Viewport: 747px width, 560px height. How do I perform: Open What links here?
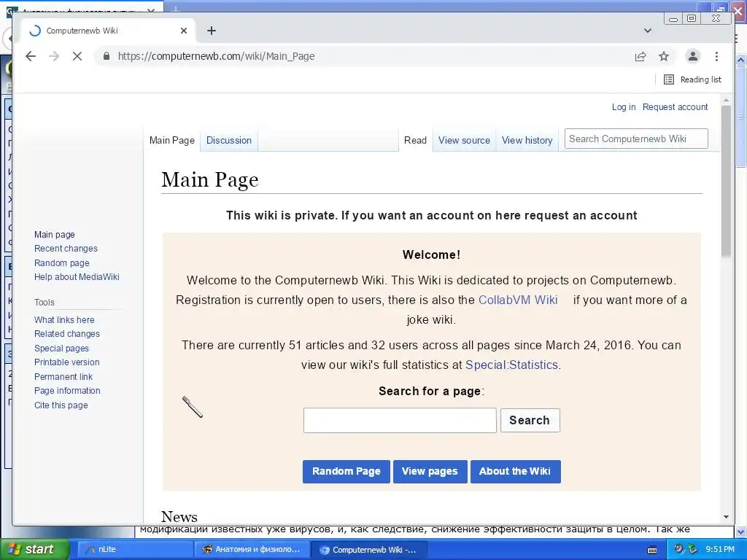pyautogui.click(x=64, y=320)
